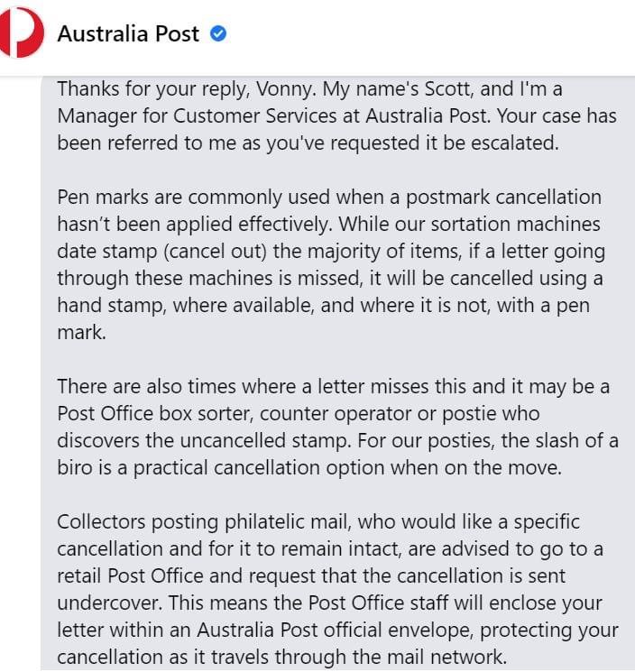The width and height of the screenshot is (635, 672).
Task: Click the line beginning 'hand stamp, where available'
Action: (x=324, y=306)
